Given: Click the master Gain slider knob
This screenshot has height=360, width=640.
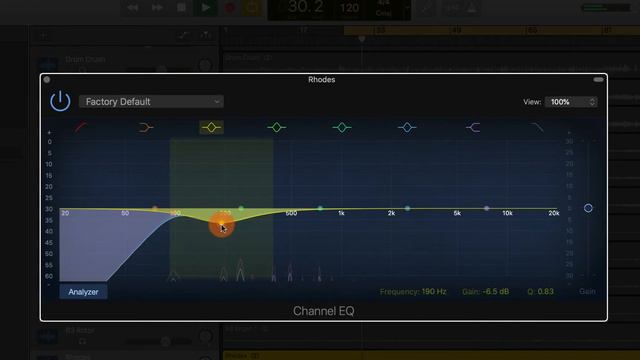Looking at the screenshot, I should click(588, 208).
